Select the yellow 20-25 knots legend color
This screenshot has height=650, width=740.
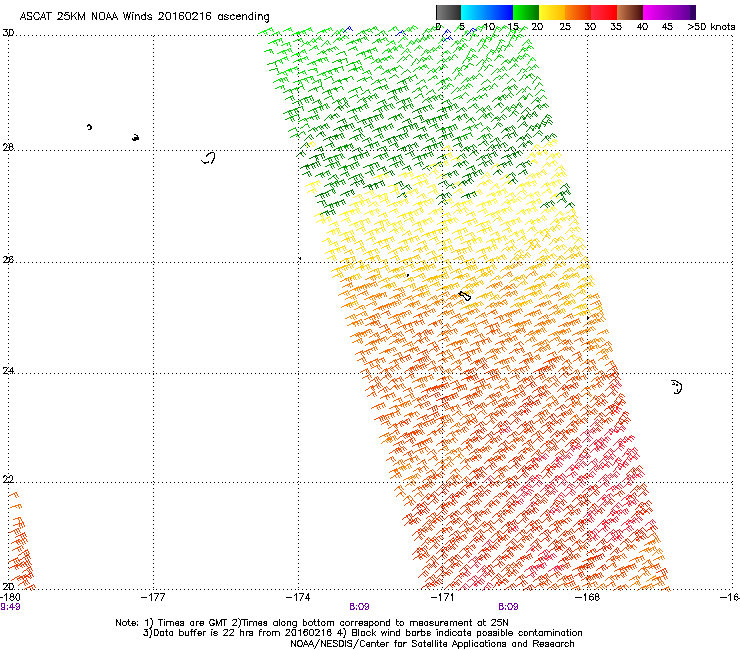tap(552, 12)
